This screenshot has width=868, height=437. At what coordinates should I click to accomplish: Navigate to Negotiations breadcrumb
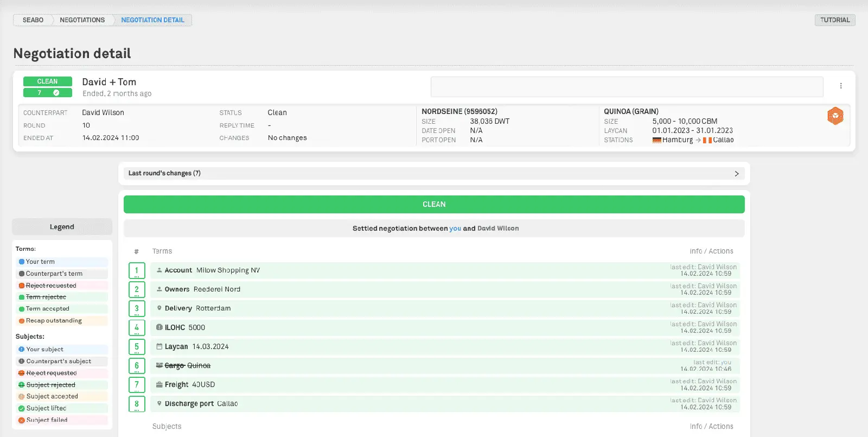click(x=82, y=20)
